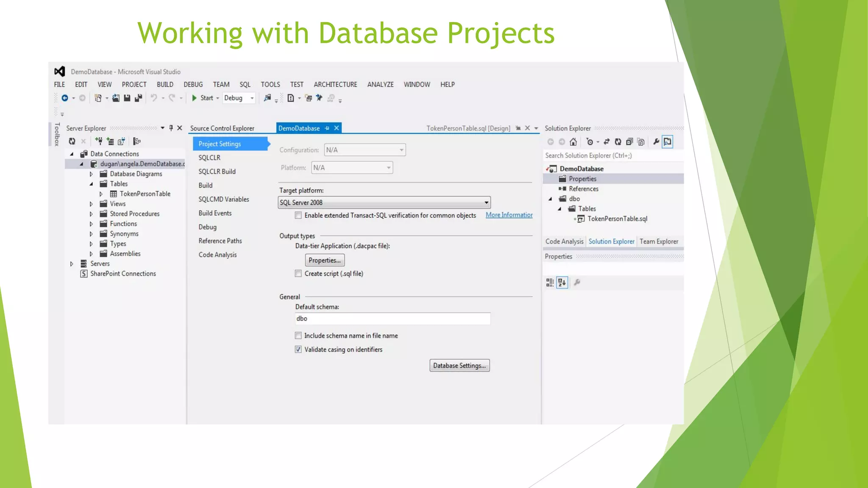
Task: Collapse the dbo folder in Solution Explorer
Action: coord(550,199)
